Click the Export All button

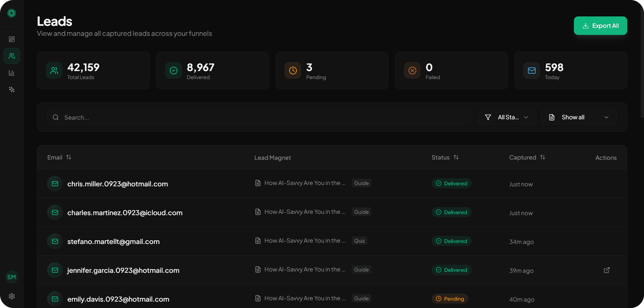tap(600, 25)
